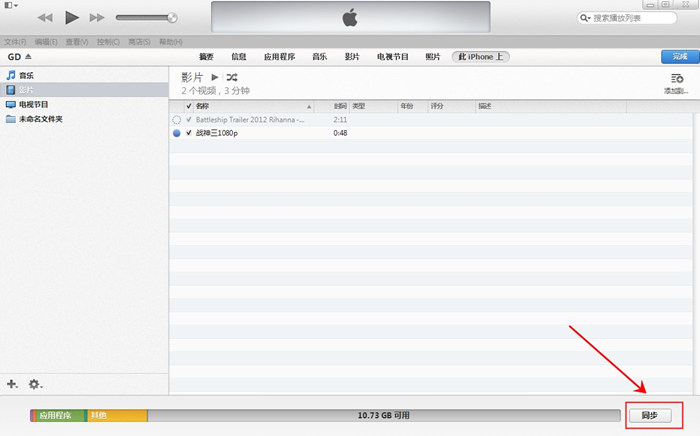Play all movies using the arrow beside 影片
Screen dimensions: 700x436
(214, 77)
